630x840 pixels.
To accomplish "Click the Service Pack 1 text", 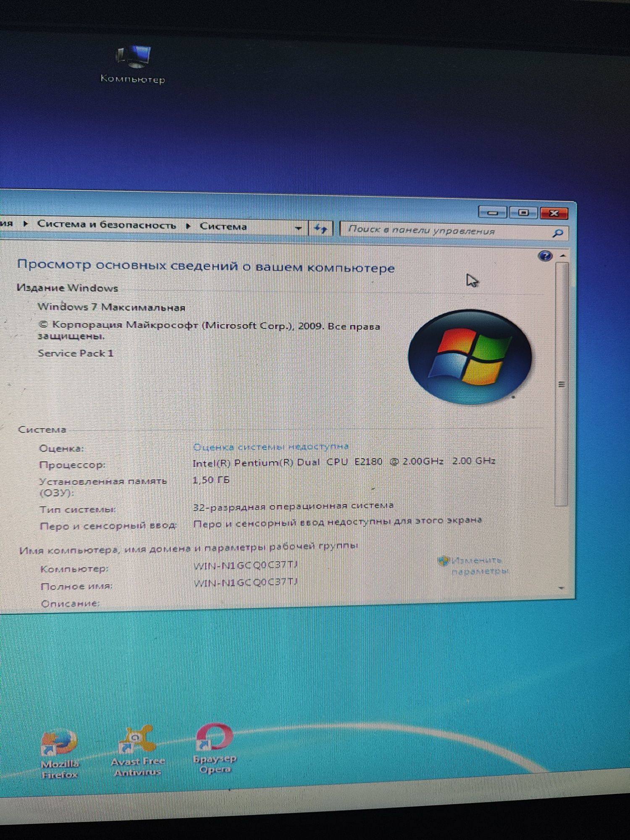I will click(x=76, y=353).
